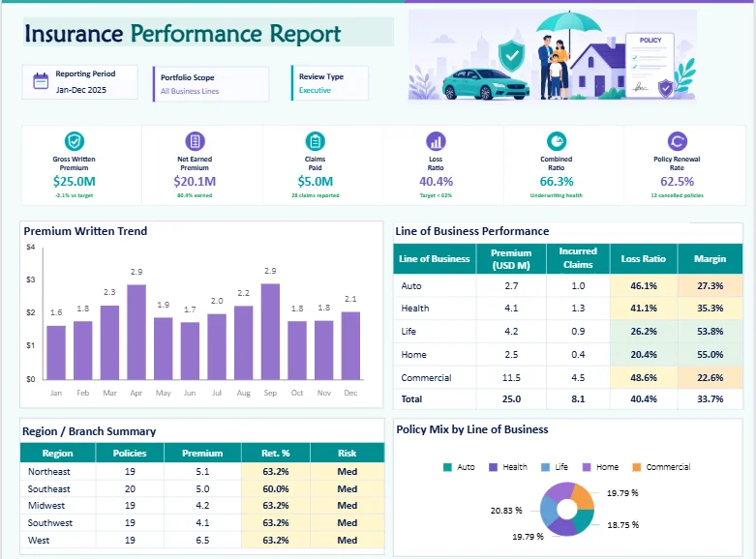
Task: Click the January bar labeled 1.6
Action: pyautogui.click(x=56, y=353)
